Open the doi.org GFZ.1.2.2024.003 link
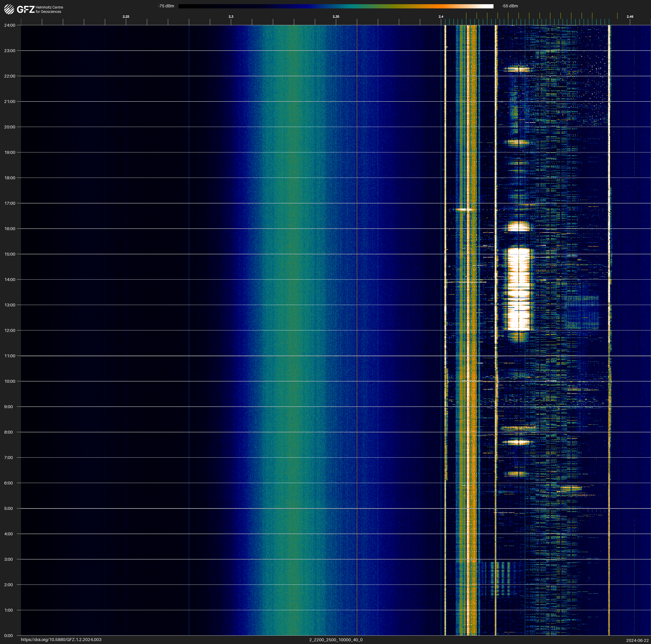Viewport: 651px width, 644px height. [x=61, y=640]
